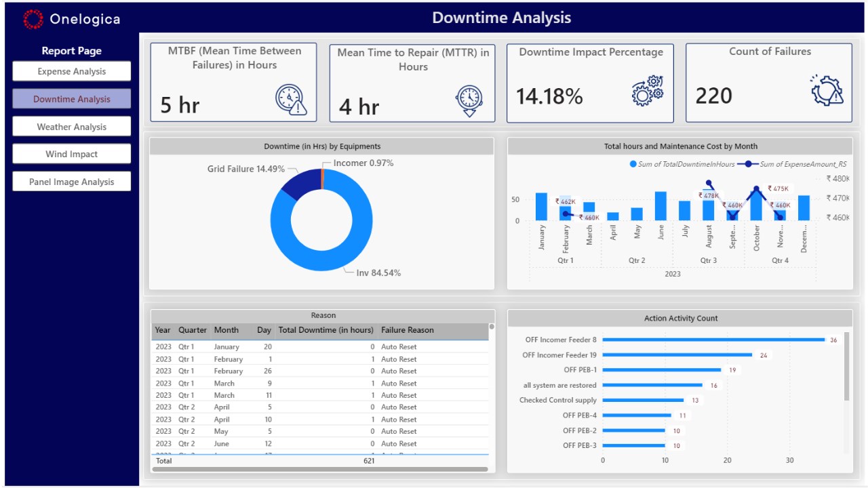Click the Reason table horizontal scrollbar
868x488 pixels.
[319, 469]
